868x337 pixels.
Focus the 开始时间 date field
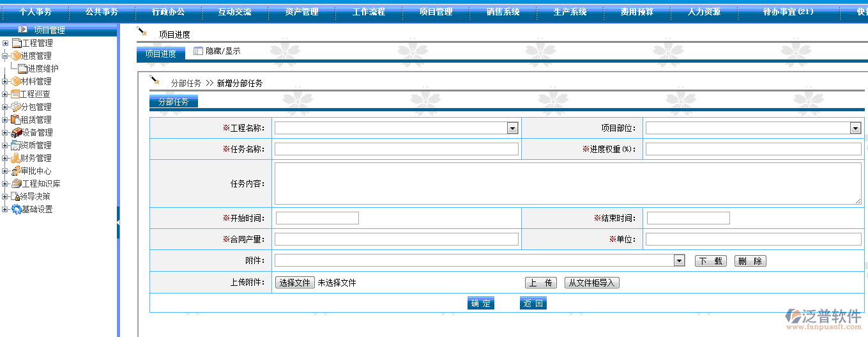click(x=317, y=218)
